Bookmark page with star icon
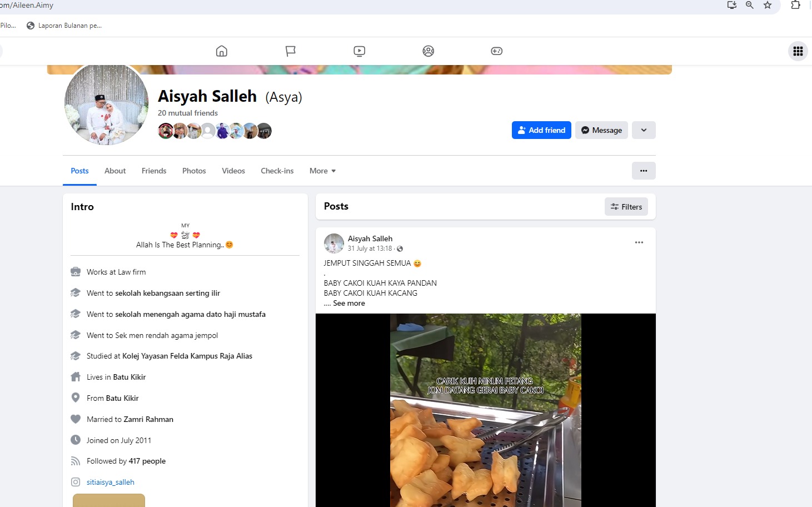This screenshot has width=812, height=507. coord(768,5)
